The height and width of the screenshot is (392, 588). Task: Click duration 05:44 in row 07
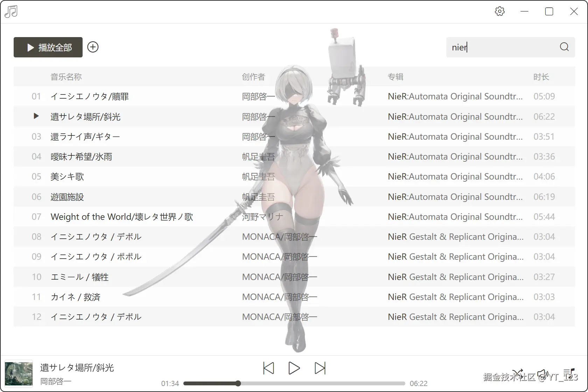pyautogui.click(x=544, y=217)
